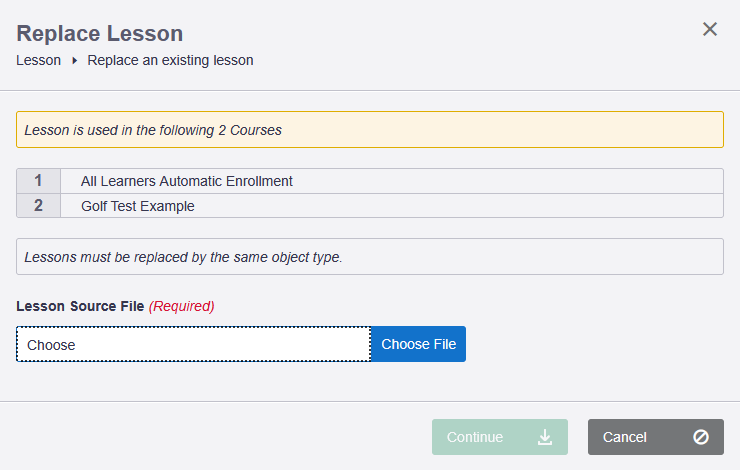Select the Golf Test Example course row
The image size is (740, 470).
point(138,206)
